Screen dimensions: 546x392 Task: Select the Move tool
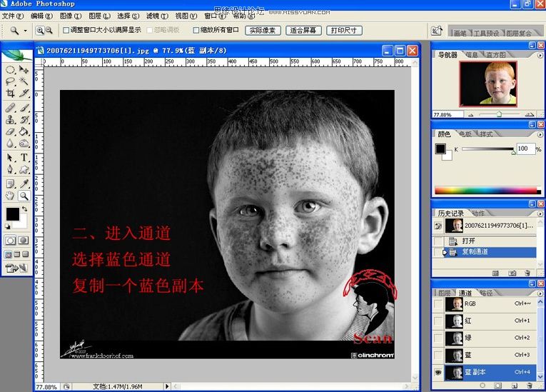(24, 70)
